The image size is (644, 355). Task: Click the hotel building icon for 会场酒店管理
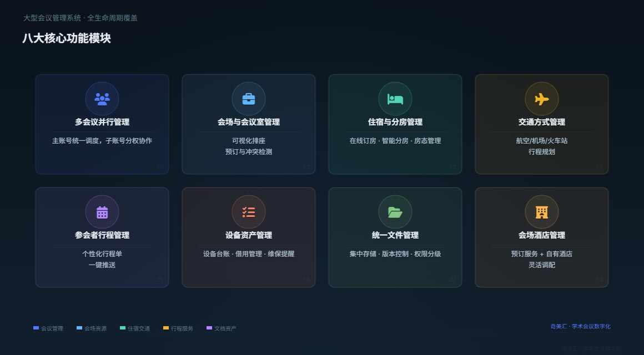542,212
